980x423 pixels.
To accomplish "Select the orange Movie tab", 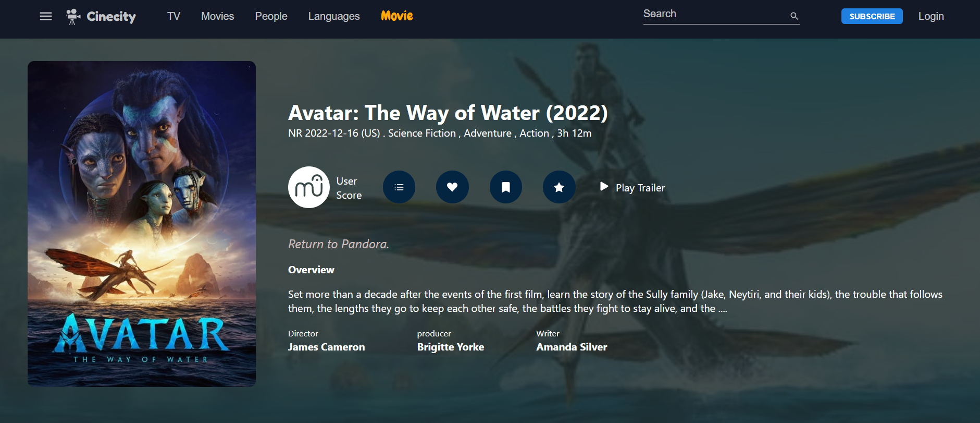I will point(397,16).
